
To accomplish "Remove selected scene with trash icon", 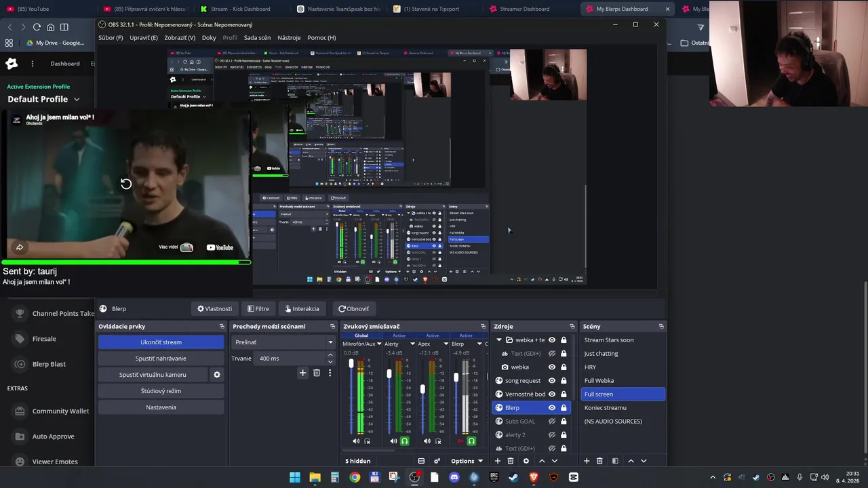I will 599,461.
